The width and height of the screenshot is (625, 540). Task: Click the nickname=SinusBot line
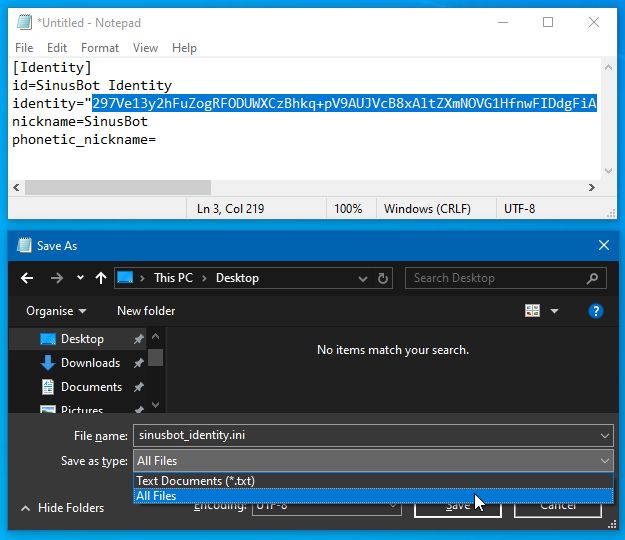(80, 121)
